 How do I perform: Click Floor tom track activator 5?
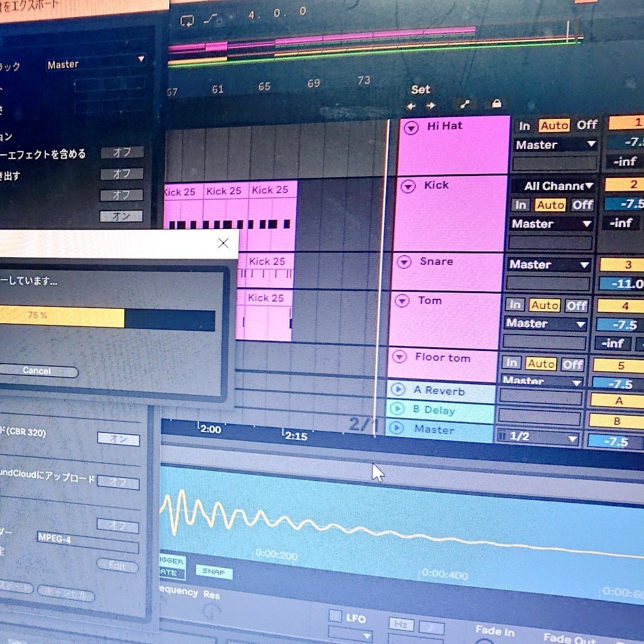pos(618,365)
